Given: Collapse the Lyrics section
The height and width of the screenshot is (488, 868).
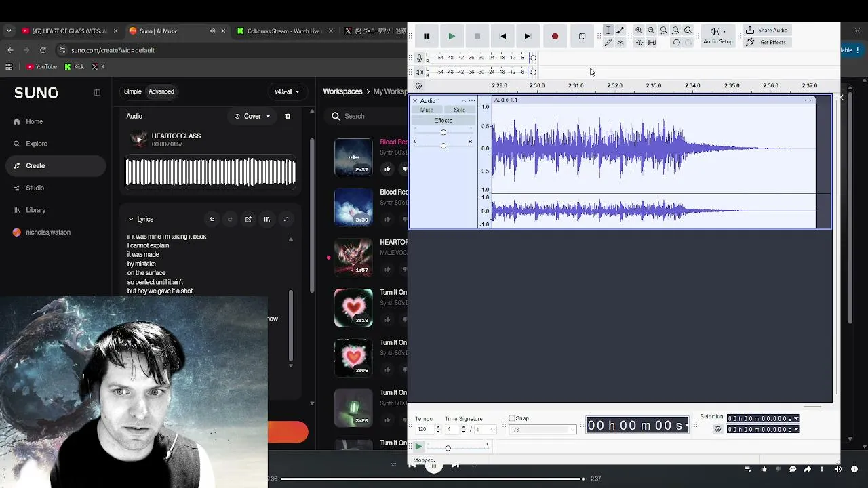Looking at the screenshot, I should point(131,219).
